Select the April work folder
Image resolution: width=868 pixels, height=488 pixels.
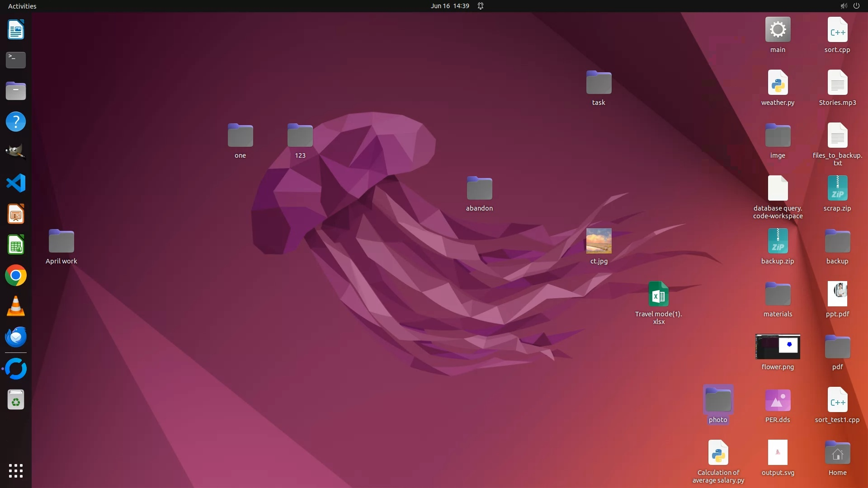(61, 241)
